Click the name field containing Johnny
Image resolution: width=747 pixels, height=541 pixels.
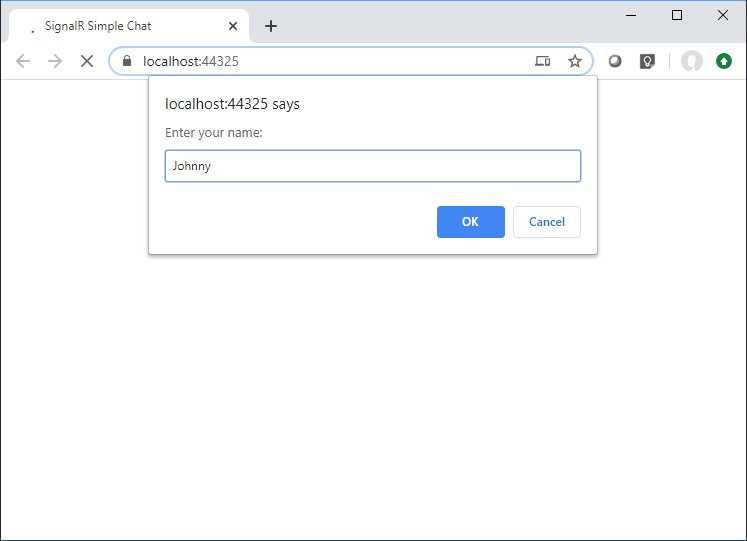point(373,166)
